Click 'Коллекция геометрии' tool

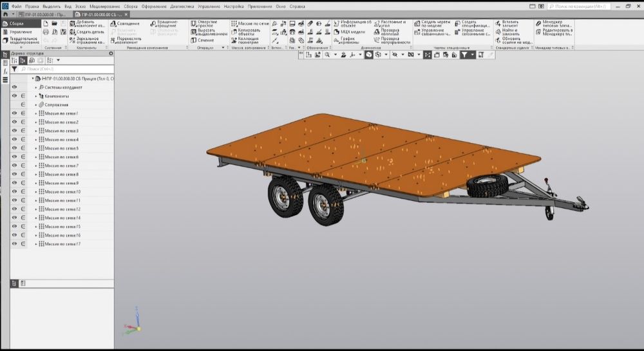245,40
